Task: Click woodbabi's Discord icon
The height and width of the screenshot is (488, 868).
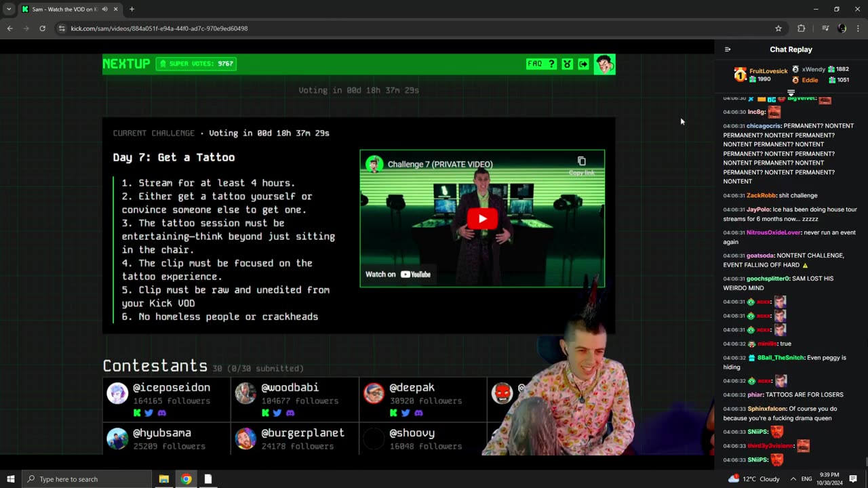Action: 290,413
